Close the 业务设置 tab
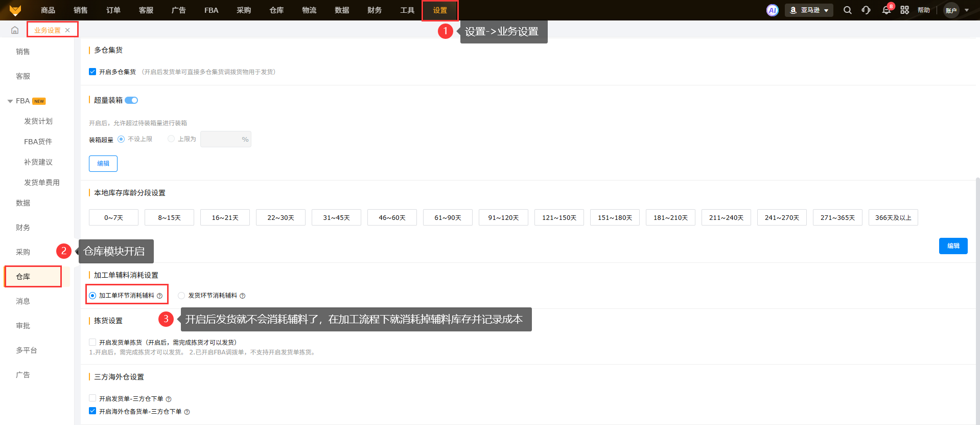The height and width of the screenshot is (425, 980). click(x=67, y=30)
